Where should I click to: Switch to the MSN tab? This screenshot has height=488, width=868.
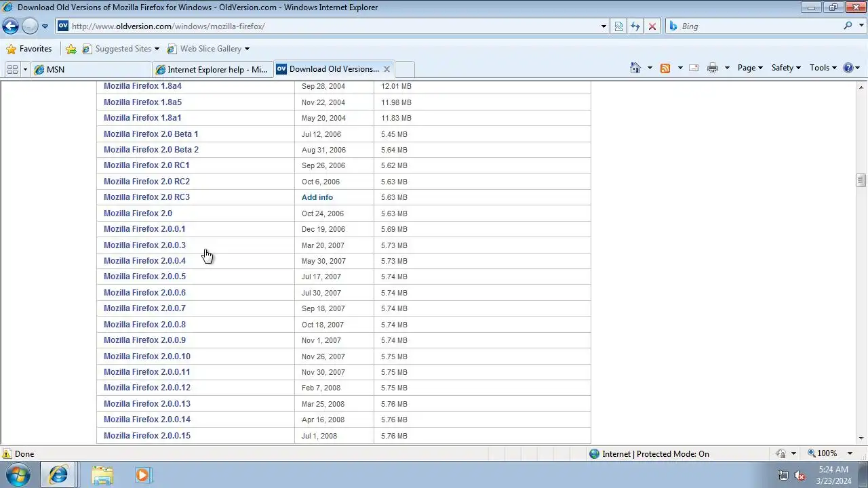coord(92,69)
